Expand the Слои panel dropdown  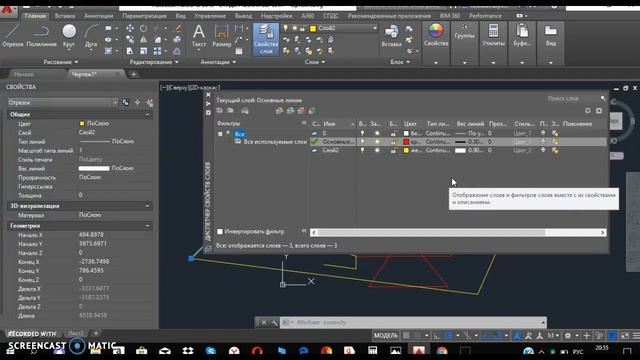point(315,62)
